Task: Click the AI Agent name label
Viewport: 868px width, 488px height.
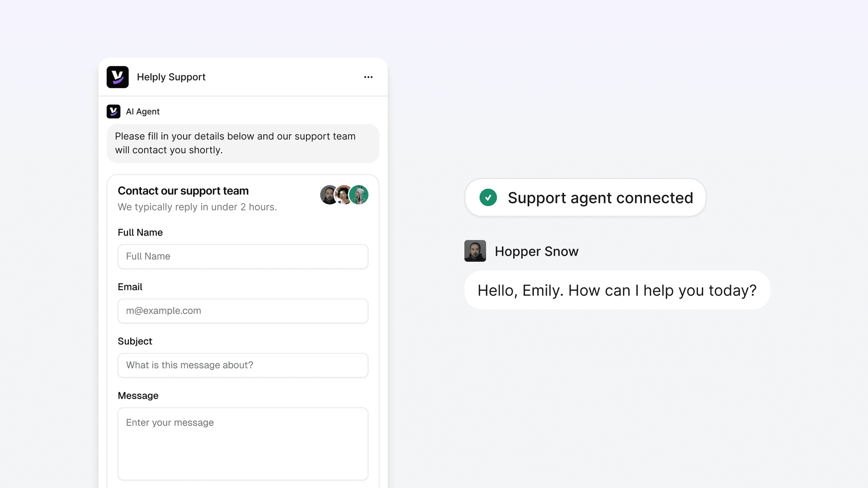Action: tap(143, 112)
